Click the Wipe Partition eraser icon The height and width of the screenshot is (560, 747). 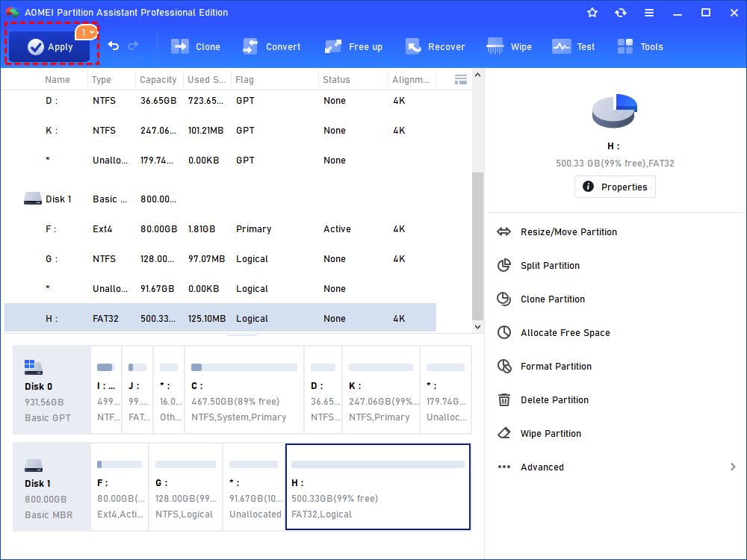(x=504, y=433)
